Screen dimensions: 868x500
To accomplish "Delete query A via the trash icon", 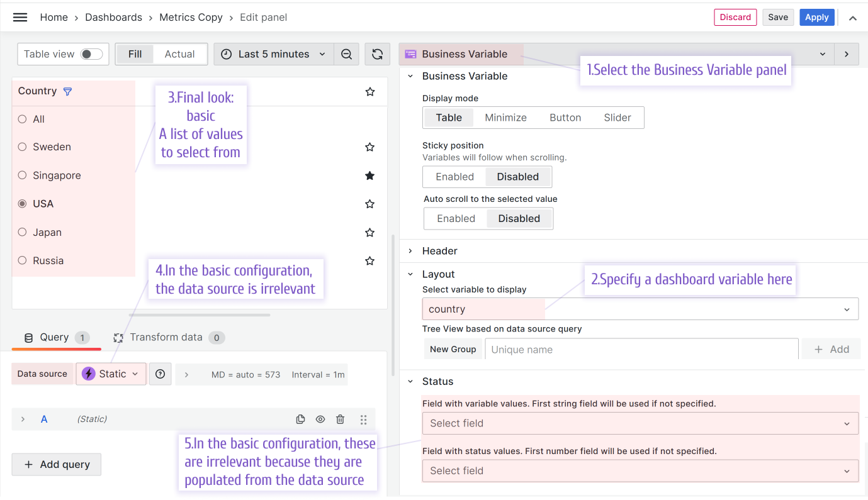I will [x=340, y=419].
